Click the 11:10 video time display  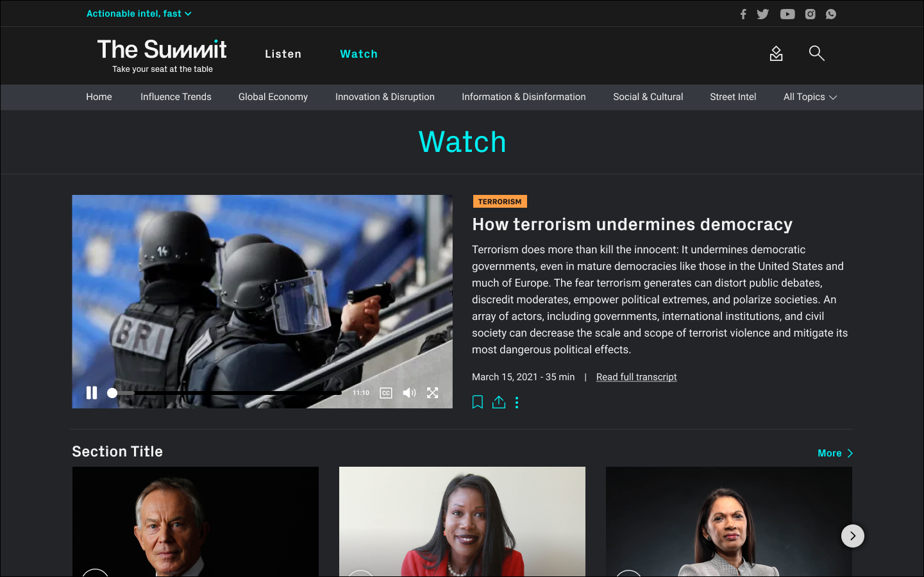(361, 393)
